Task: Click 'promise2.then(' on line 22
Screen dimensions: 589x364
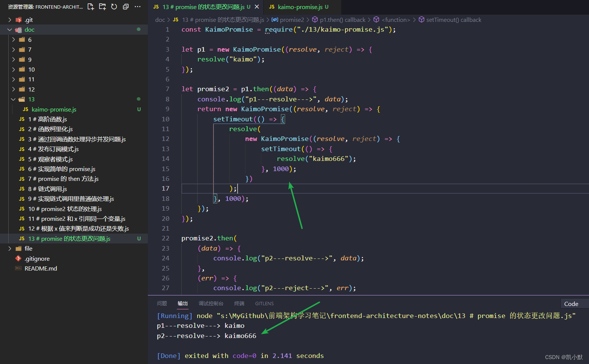Action: (x=209, y=238)
